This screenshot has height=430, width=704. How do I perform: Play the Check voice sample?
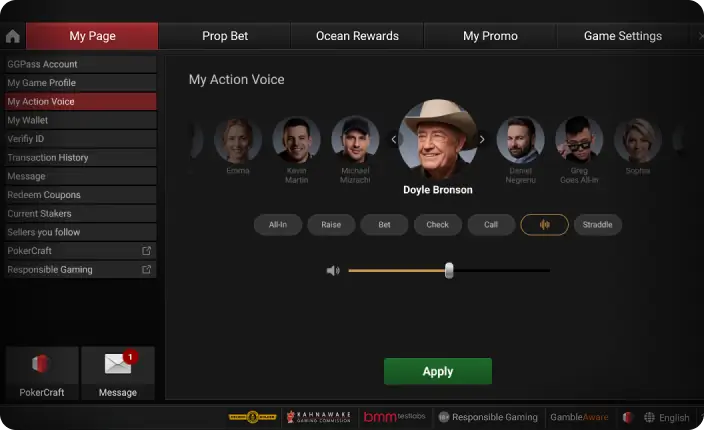pos(438,224)
